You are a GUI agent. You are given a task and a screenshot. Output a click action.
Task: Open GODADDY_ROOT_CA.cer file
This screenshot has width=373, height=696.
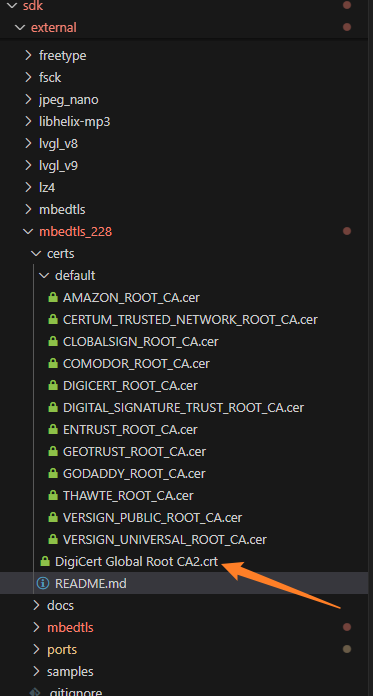(x=134, y=474)
